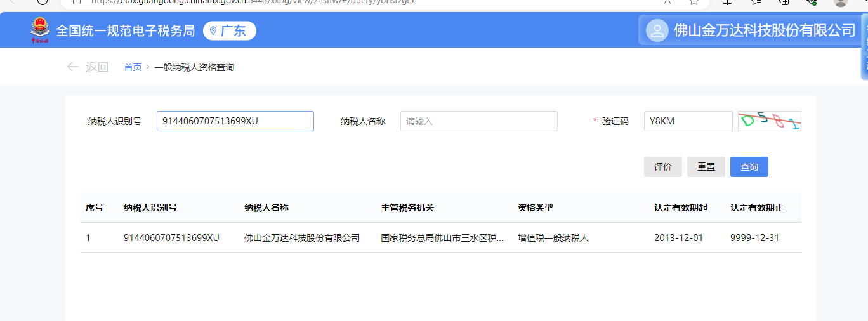This screenshot has height=321, width=868.
Task: Click the 纳税人名称 text box
Action: click(478, 121)
